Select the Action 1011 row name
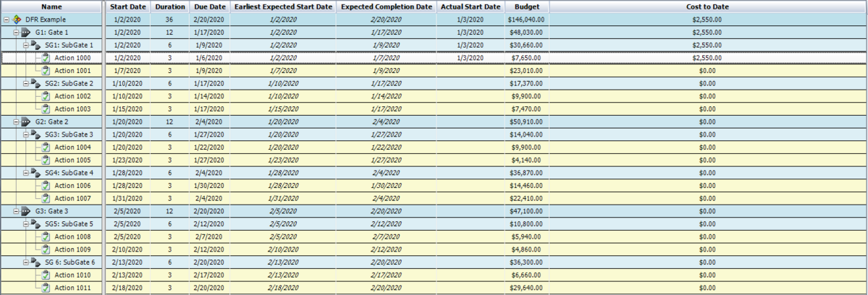 pyautogui.click(x=72, y=288)
